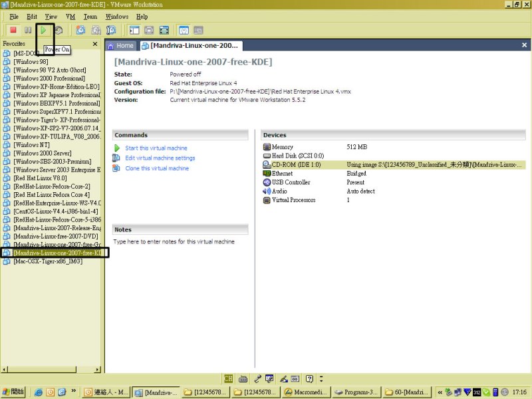The height and width of the screenshot is (399, 532).
Task: Click the language bar help icon
Action: tap(309, 378)
